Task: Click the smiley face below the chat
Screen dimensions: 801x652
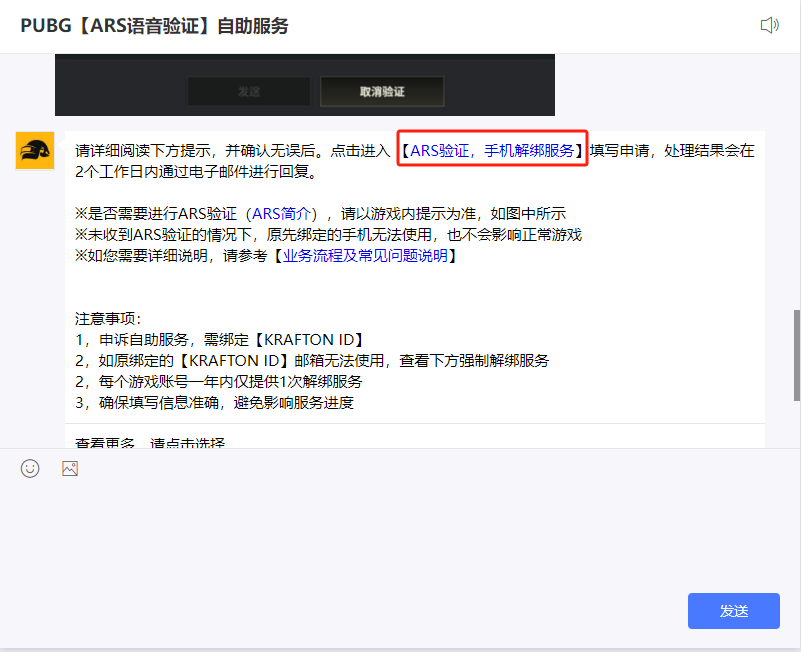Action: [x=29, y=467]
